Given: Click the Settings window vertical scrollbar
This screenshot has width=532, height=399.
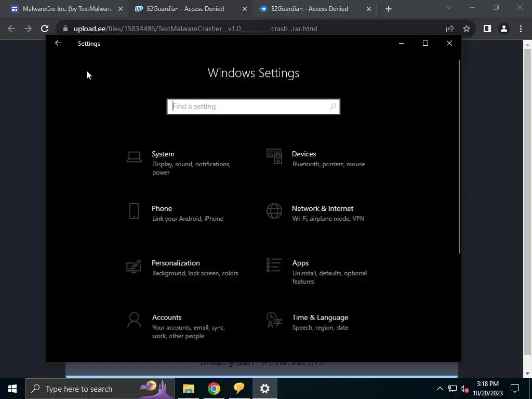Looking at the screenshot, I should tap(459, 156).
